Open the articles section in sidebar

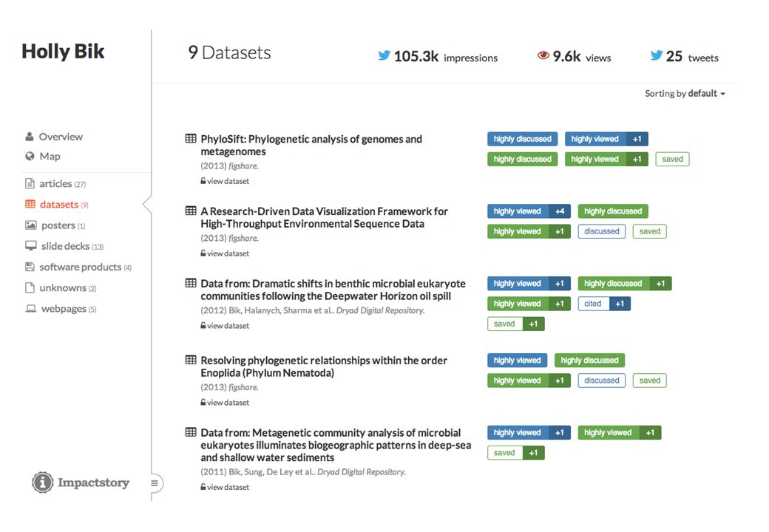tap(56, 184)
